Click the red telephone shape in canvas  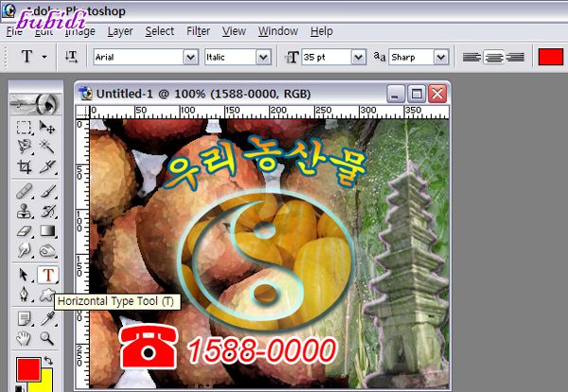(149, 347)
